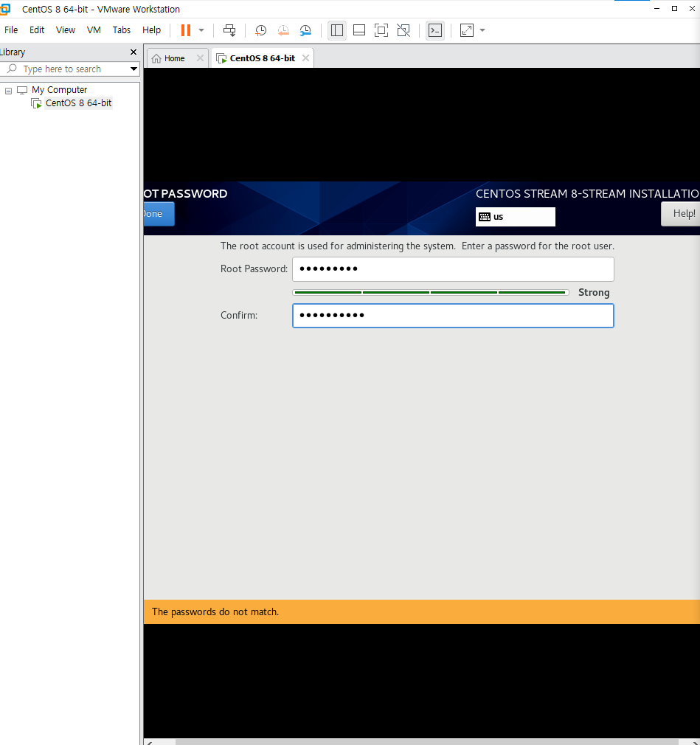Click the Root Password field
This screenshot has width=700, height=745.
tap(453, 269)
